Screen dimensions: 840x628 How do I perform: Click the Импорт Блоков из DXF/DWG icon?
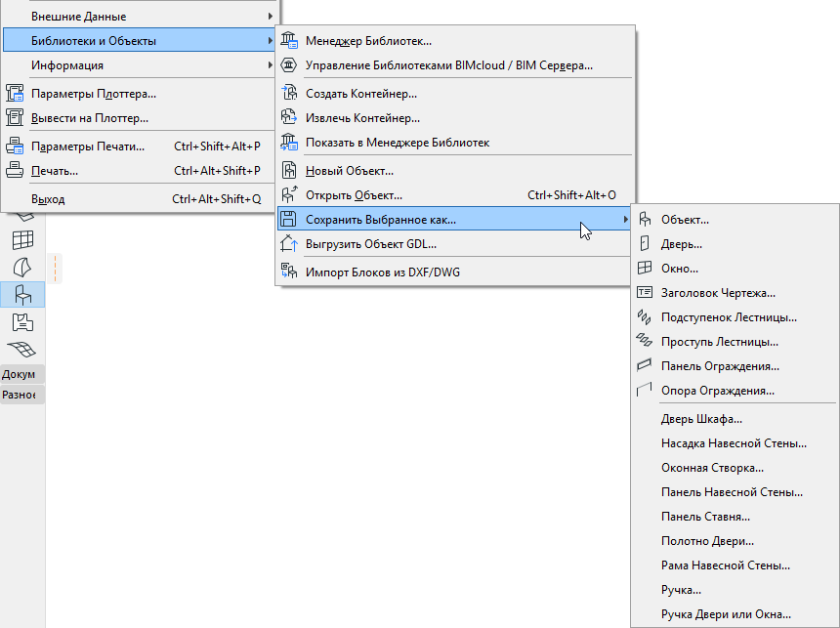pos(289,272)
